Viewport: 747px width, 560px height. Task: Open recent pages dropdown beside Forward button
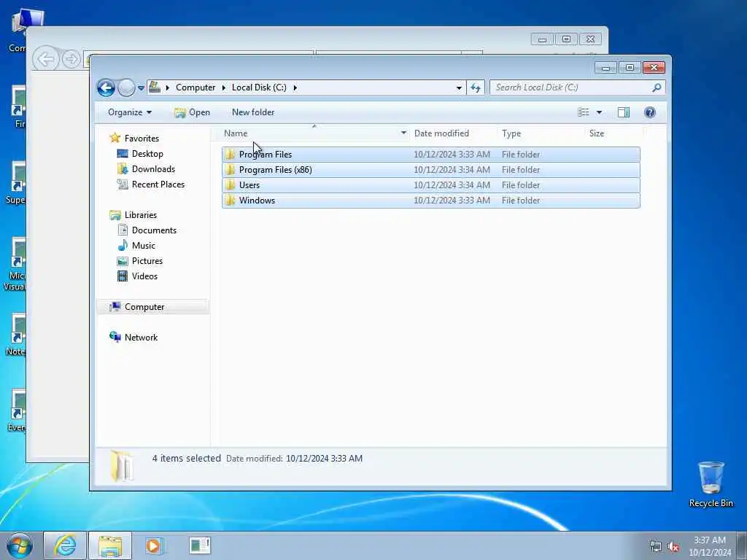(141, 88)
